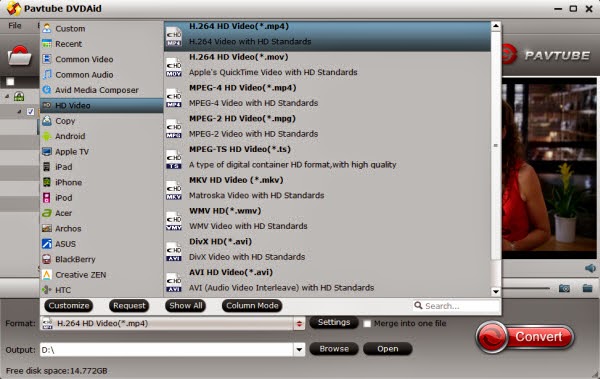The image size is (600, 379).
Task: Open the Output path dropdown arrow
Action: (x=299, y=349)
